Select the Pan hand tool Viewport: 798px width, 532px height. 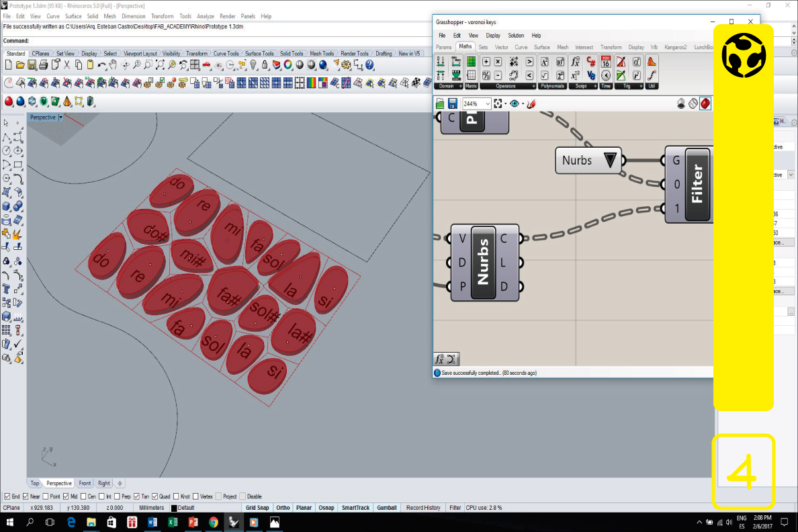pyautogui.click(x=114, y=65)
